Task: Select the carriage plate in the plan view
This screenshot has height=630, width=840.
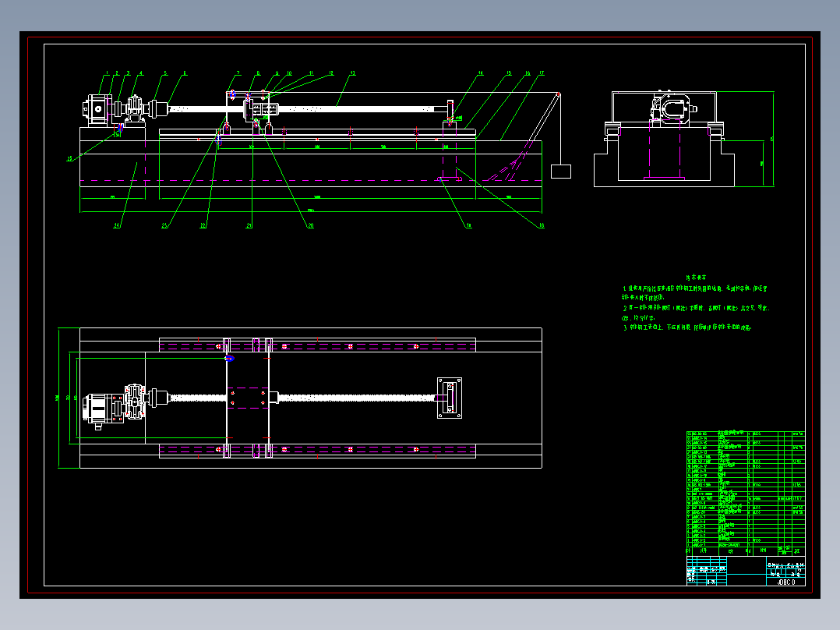Action: point(248,398)
